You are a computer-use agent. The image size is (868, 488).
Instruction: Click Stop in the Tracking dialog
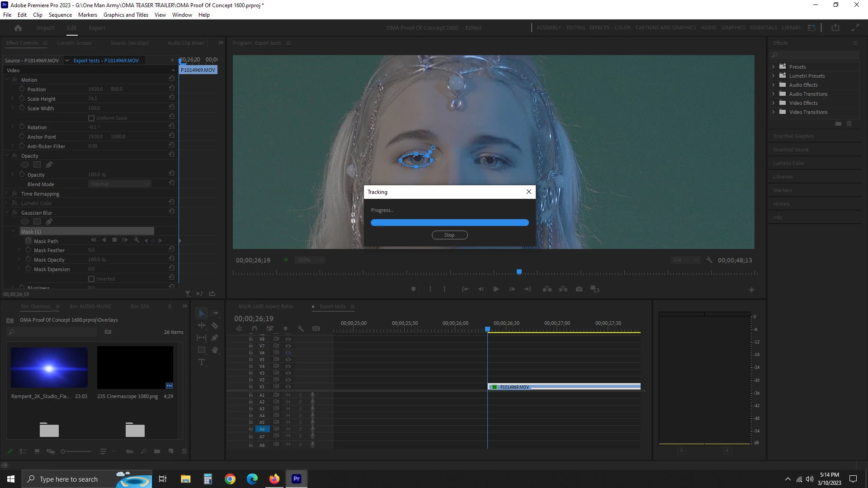449,235
